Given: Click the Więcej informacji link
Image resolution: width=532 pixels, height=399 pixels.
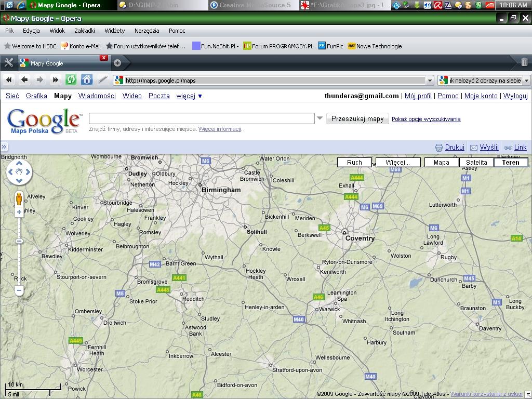Looking at the screenshot, I should (x=220, y=129).
